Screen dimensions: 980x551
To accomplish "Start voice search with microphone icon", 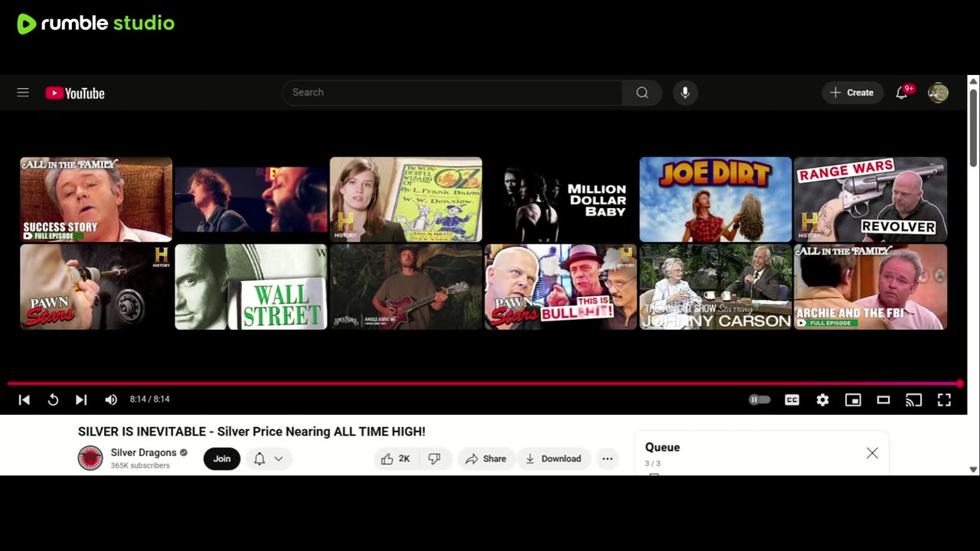I will tap(685, 93).
